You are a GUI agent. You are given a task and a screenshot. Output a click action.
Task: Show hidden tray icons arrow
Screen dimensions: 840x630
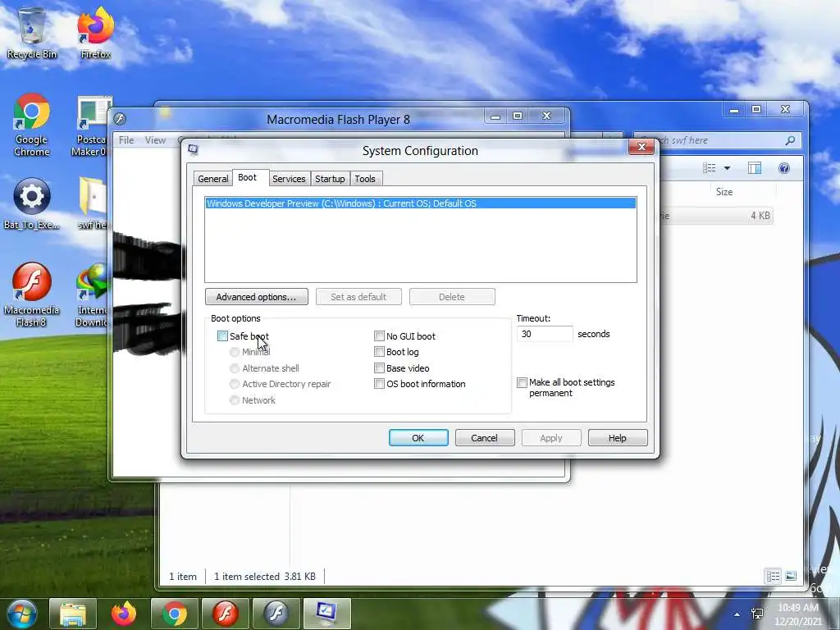click(x=737, y=614)
